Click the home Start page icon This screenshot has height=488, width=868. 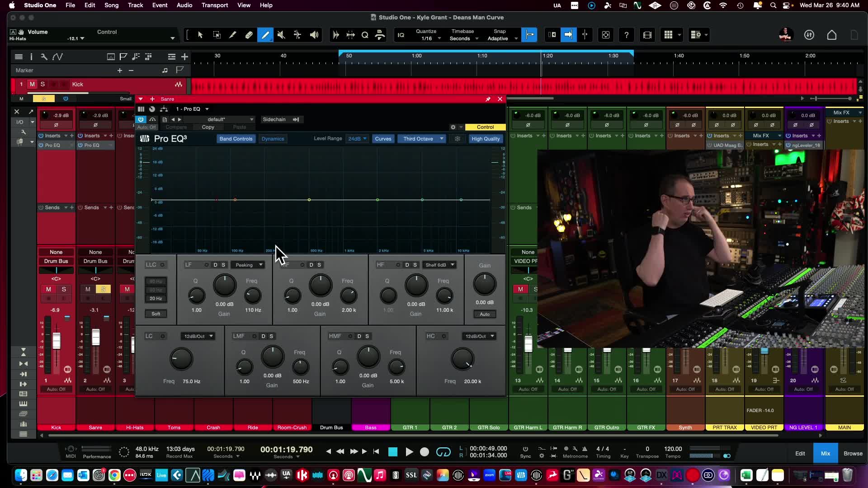[x=832, y=35]
